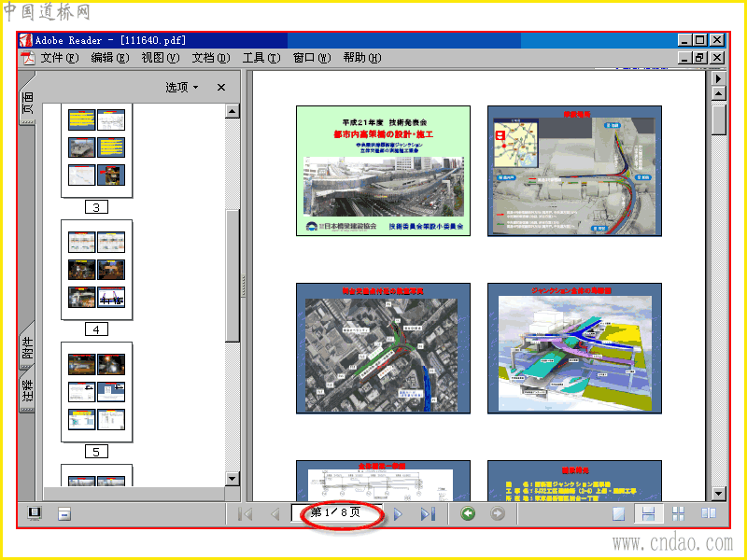Viewport: 747px width, 560px height.
Task: Select page 4 thumbnail
Action: point(97,270)
